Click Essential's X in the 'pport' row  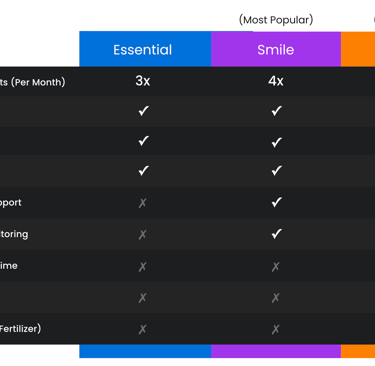pos(142,203)
